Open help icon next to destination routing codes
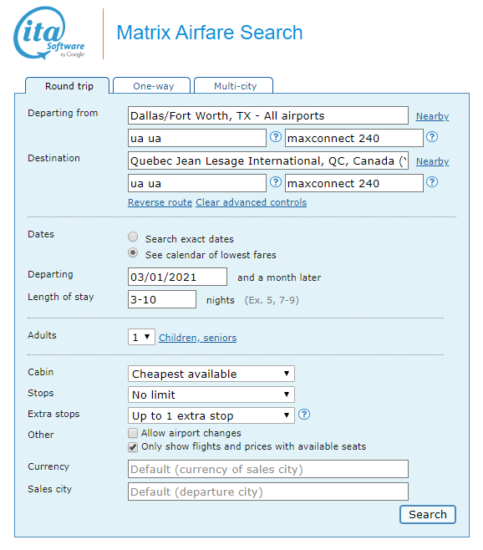The width and height of the screenshot is (483, 550). [276, 182]
